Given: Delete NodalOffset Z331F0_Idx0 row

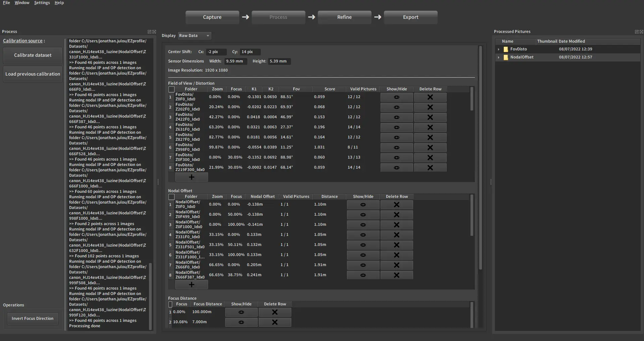Looking at the screenshot, I should pos(396,235).
